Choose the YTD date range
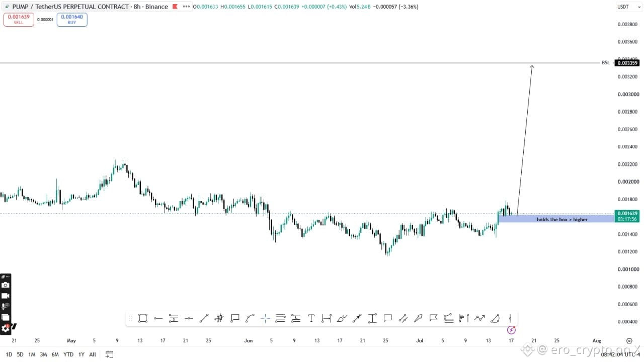 (68, 354)
